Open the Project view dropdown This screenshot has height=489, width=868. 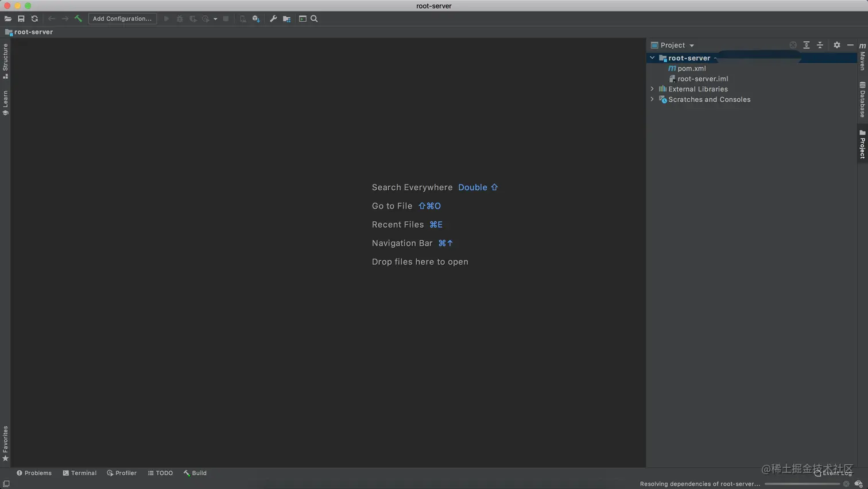point(673,45)
